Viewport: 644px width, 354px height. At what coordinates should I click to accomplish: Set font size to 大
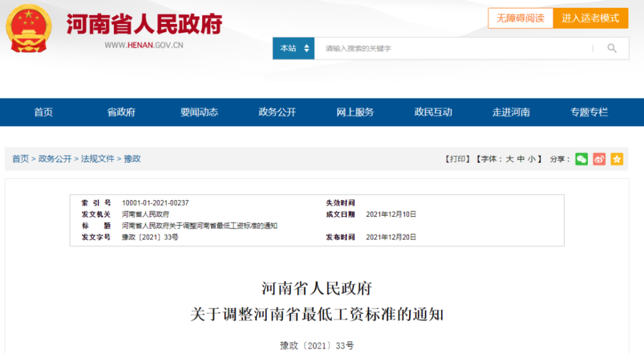pos(509,159)
